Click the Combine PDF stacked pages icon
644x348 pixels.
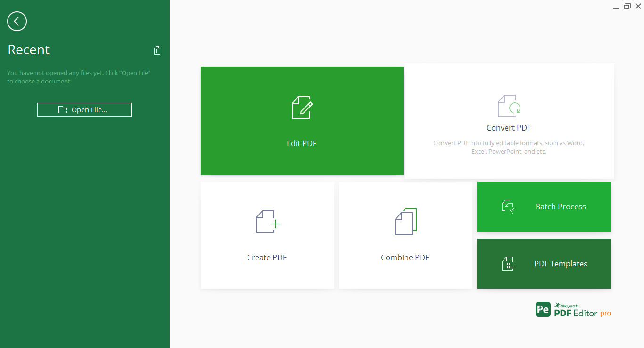[x=406, y=221]
